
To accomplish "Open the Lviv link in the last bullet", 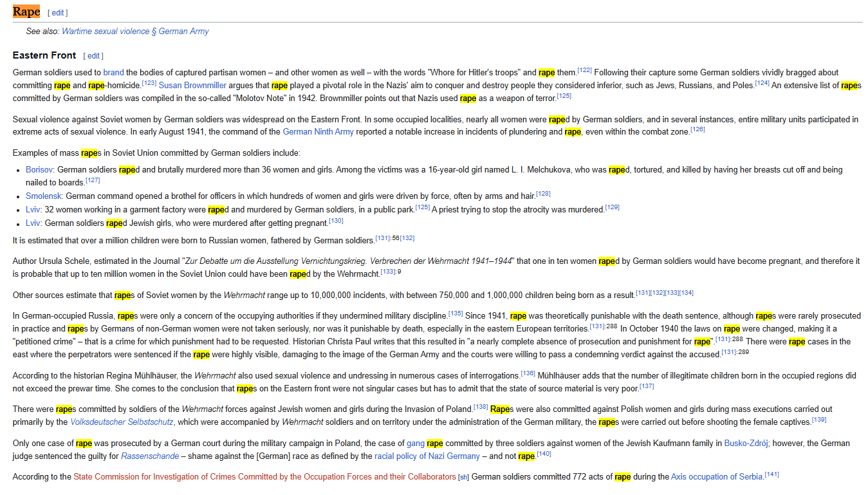I will pos(33,223).
